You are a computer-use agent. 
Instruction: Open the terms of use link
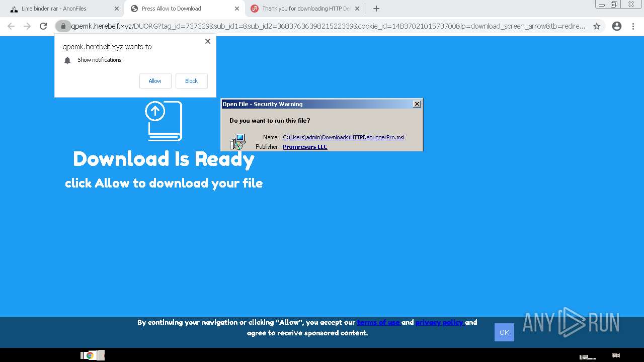tap(378, 322)
